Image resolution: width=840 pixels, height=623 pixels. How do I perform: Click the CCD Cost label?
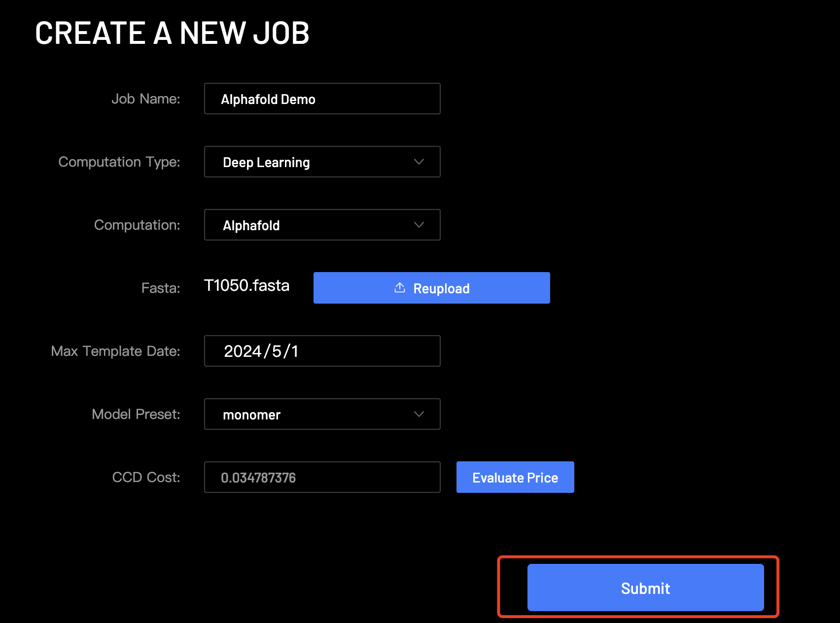point(146,477)
